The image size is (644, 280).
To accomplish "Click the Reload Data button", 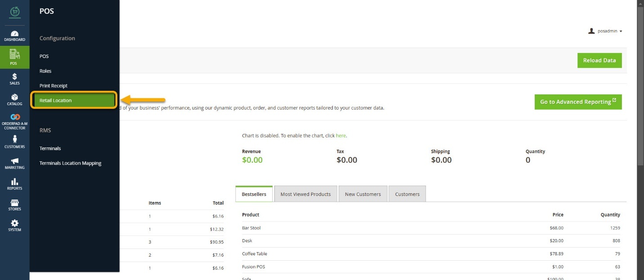I will pos(599,60).
